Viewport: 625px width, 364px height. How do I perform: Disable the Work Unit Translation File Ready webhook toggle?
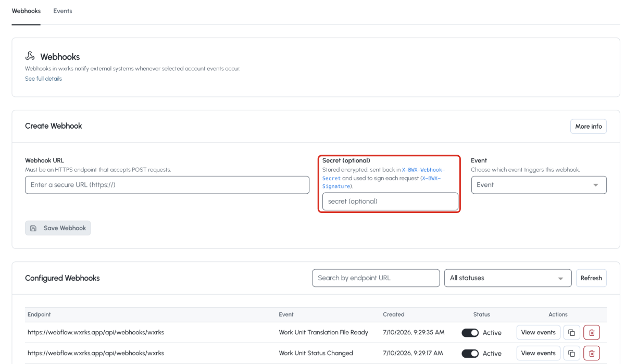[x=470, y=333]
